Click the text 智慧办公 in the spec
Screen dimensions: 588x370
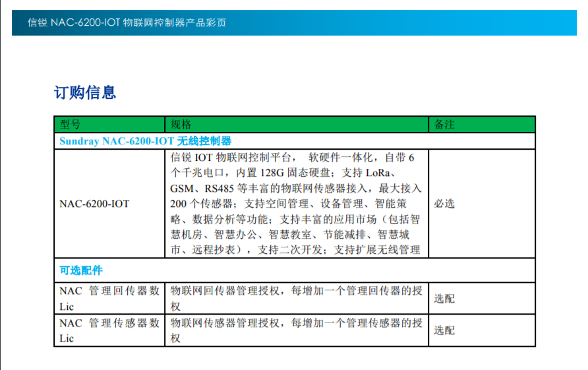coord(235,235)
